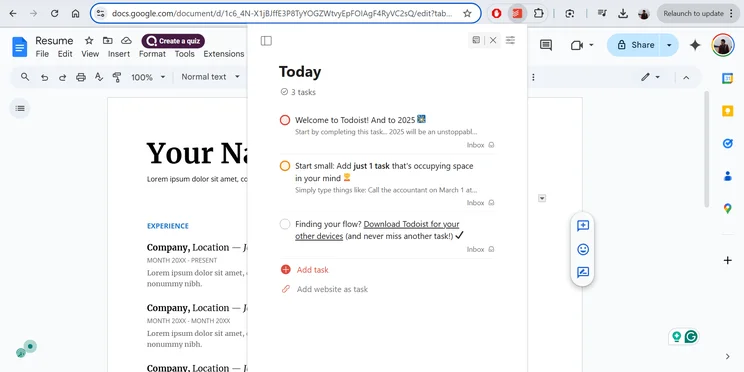This screenshot has height=372, width=744.
Task: Close the Todoist popup with the X
Action: tap(493, 40)
